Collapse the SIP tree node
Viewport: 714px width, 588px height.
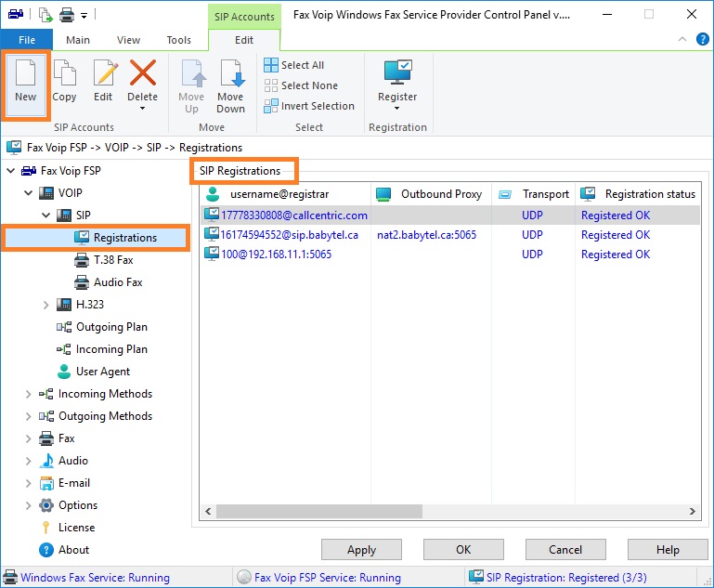(46, 215)
